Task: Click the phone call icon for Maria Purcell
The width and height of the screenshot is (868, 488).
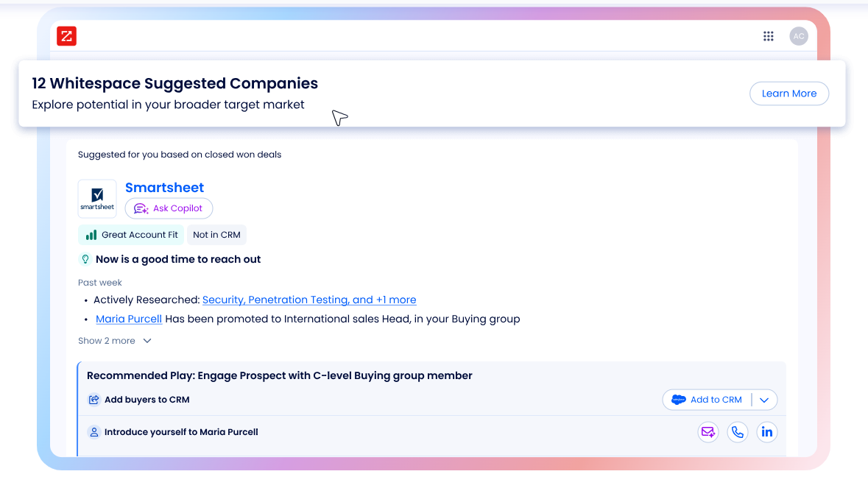Action: 738,432
